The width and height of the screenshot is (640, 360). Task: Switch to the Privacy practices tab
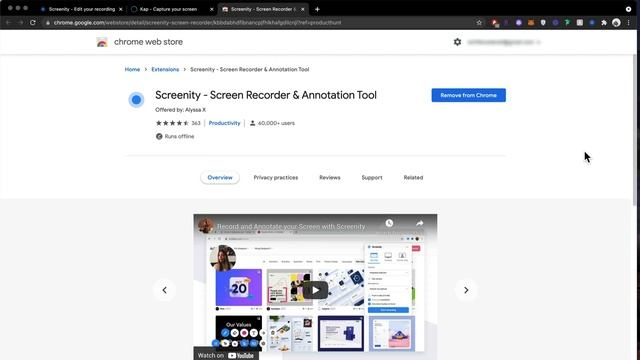(x=276, y=178)
